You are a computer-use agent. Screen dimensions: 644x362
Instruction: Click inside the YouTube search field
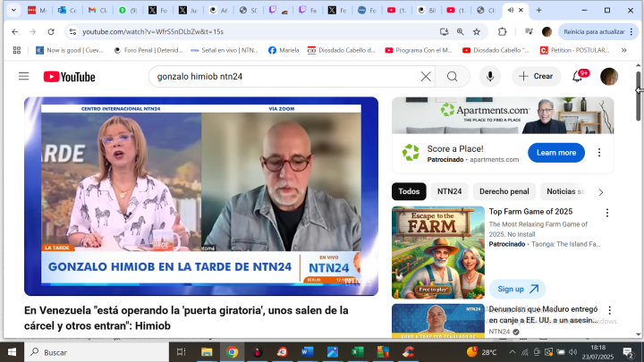tap(282, 77)
